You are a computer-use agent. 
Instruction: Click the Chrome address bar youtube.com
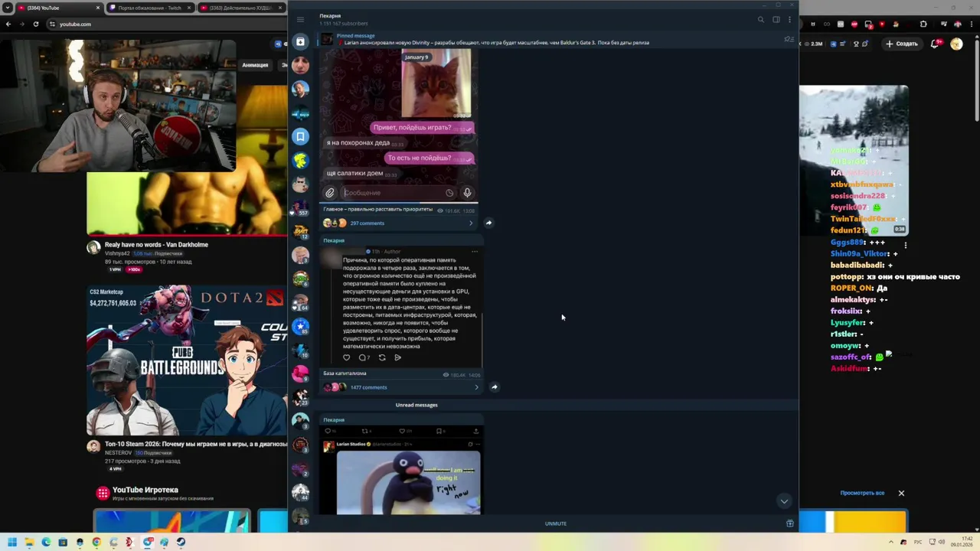75,24
